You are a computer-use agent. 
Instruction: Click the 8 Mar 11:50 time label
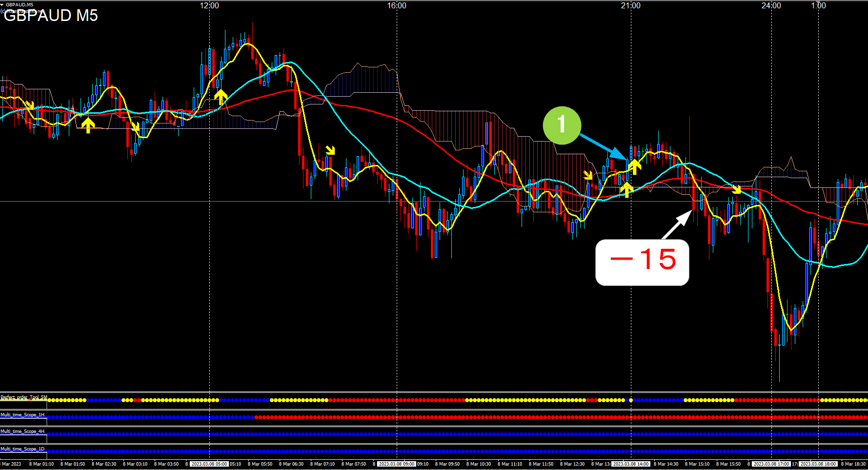[541, 464]
